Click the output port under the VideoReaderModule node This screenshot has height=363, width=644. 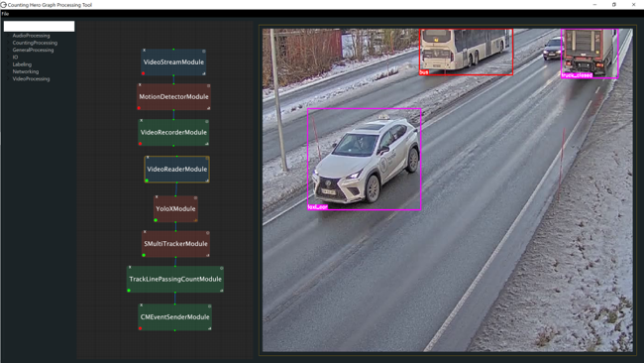(176, 182)
